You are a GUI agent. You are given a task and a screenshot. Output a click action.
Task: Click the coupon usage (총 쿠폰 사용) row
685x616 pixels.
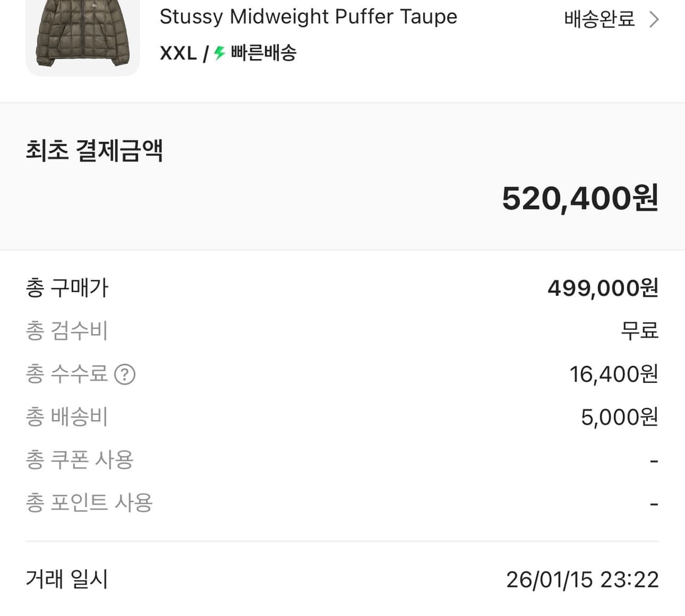(x=80, y=460)
